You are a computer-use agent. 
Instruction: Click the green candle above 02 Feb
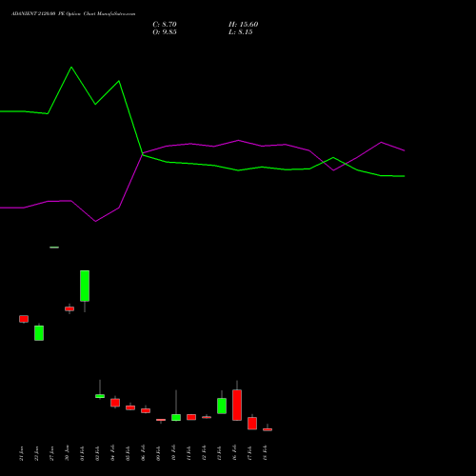click(x=100, y=396)
